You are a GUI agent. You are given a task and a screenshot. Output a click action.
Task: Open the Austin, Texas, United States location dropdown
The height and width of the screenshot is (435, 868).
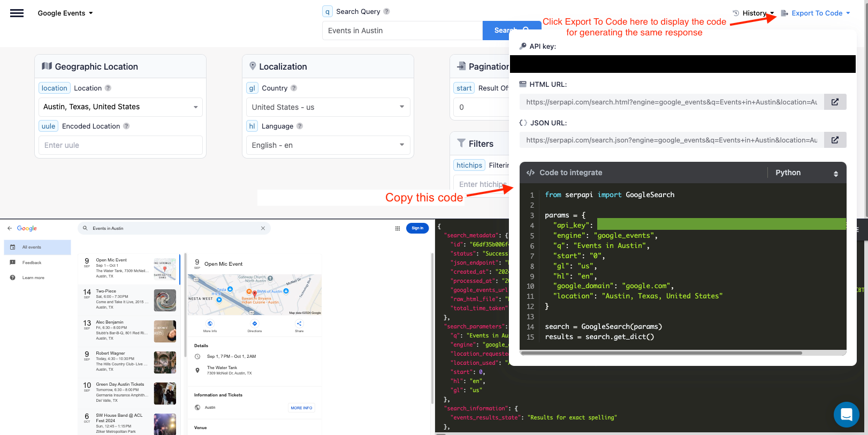pos(120,107)
